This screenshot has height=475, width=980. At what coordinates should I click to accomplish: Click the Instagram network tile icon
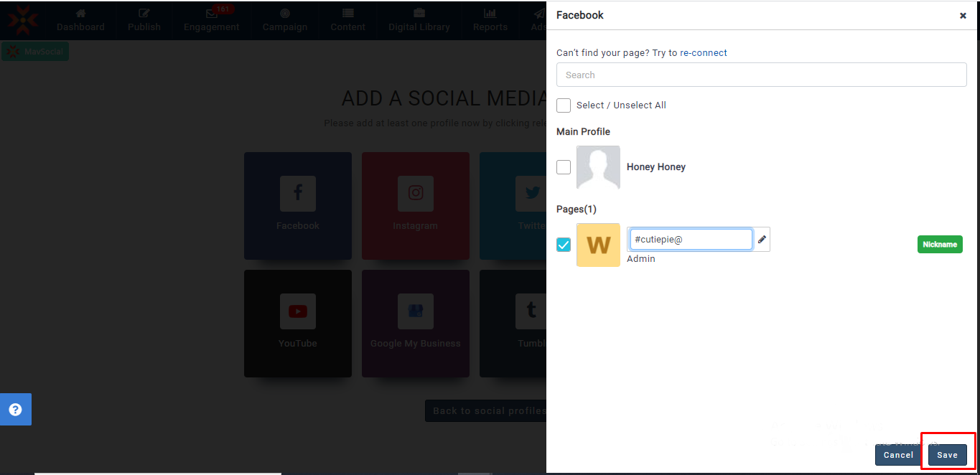[x=415, y=194]
